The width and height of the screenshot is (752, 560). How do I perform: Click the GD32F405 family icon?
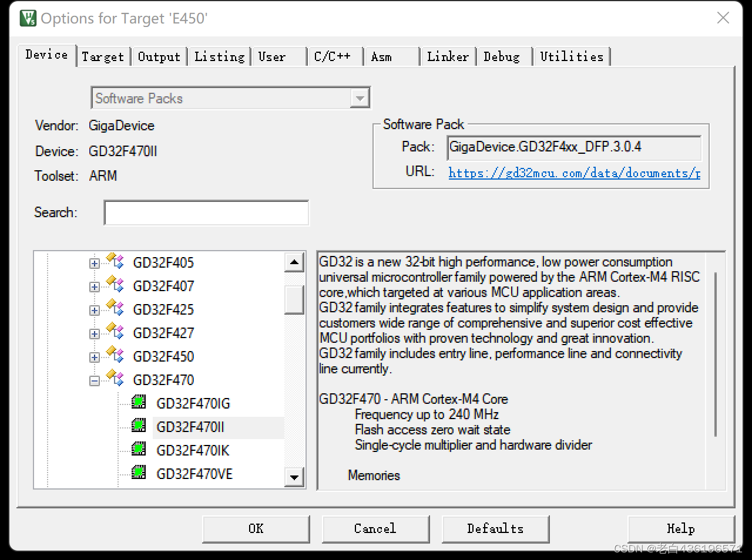tap(116, 261)
